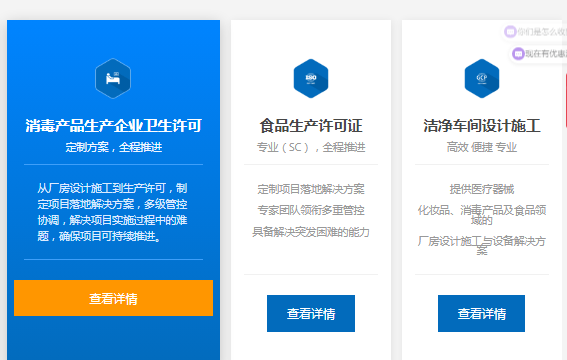Screen dimensions: 567x360
Task: Open the 消毒产品生产企业卫生许可 title
Action: click(114, 126)
